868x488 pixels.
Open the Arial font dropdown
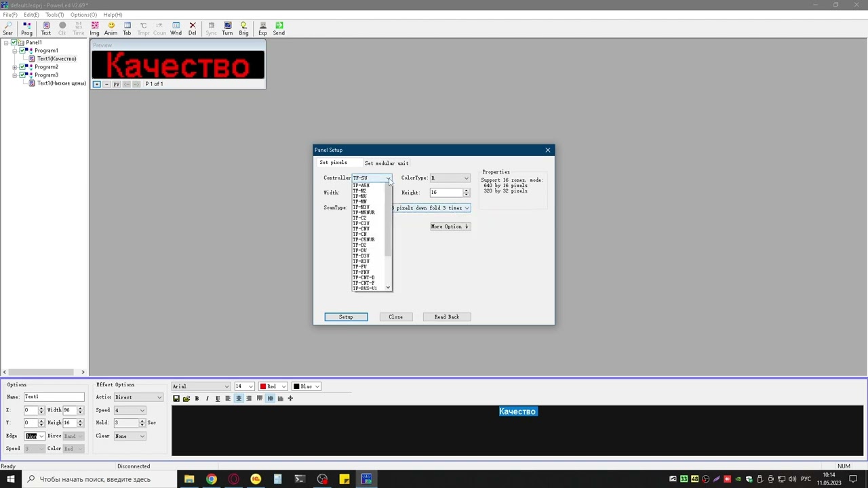click(x=201, y=386)
